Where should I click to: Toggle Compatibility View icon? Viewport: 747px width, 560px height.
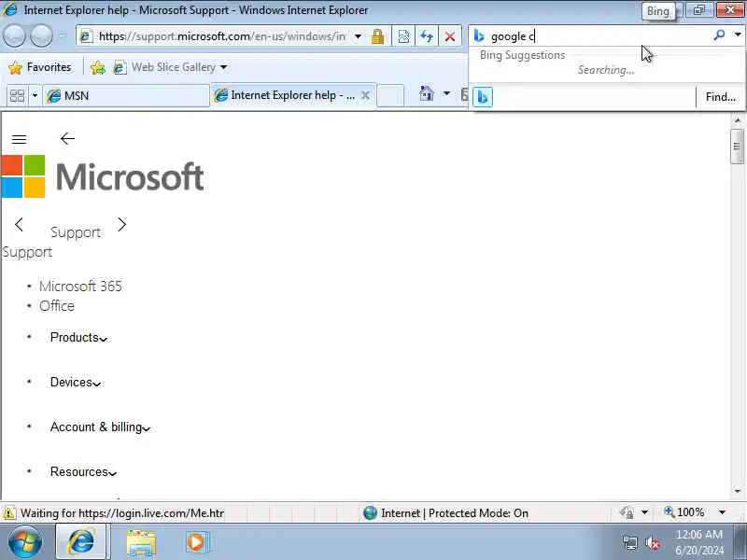(403, 36)
